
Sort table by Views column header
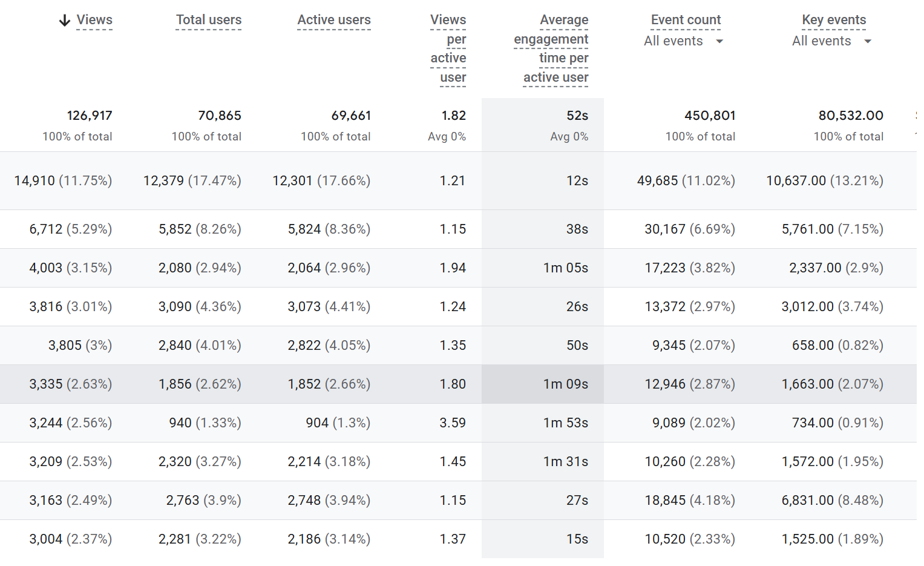[x=94, y=20]
